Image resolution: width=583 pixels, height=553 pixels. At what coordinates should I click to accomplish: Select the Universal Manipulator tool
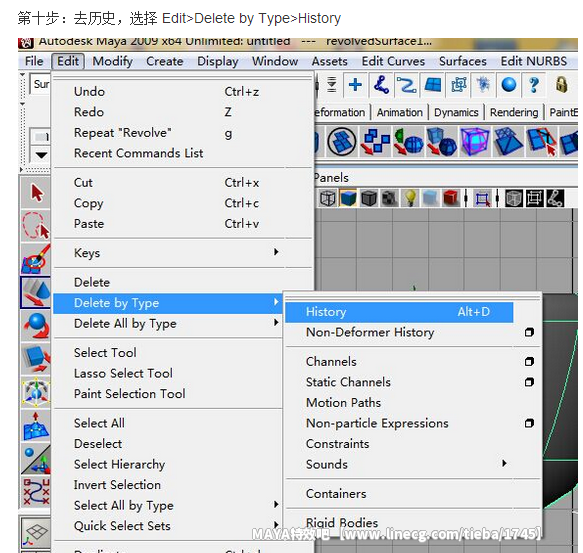click(36, 392)
